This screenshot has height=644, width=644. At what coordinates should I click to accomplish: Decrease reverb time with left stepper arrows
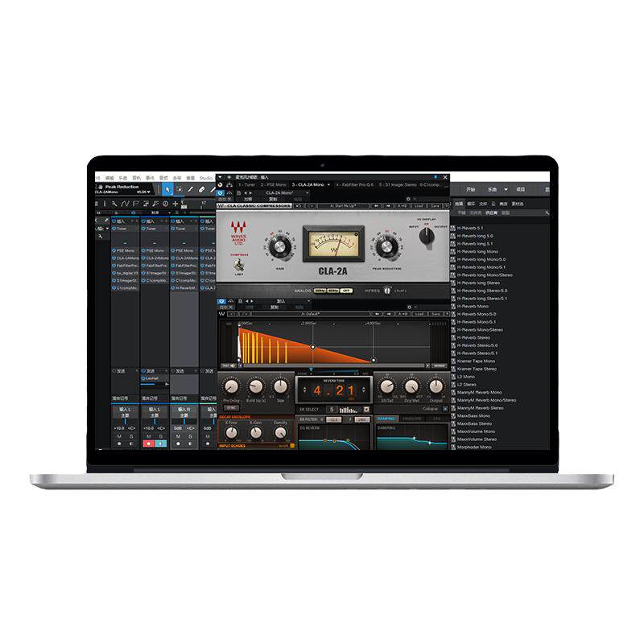[304, 390]
